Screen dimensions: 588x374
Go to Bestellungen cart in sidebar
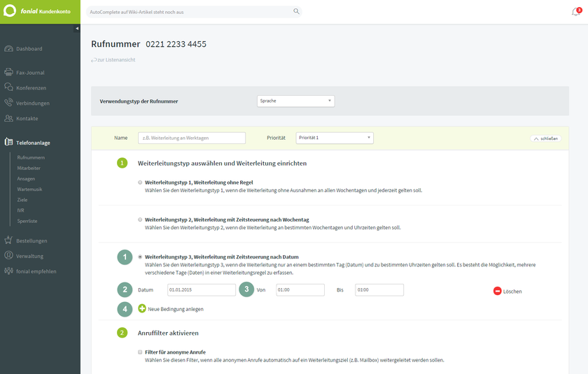[31, 240]
